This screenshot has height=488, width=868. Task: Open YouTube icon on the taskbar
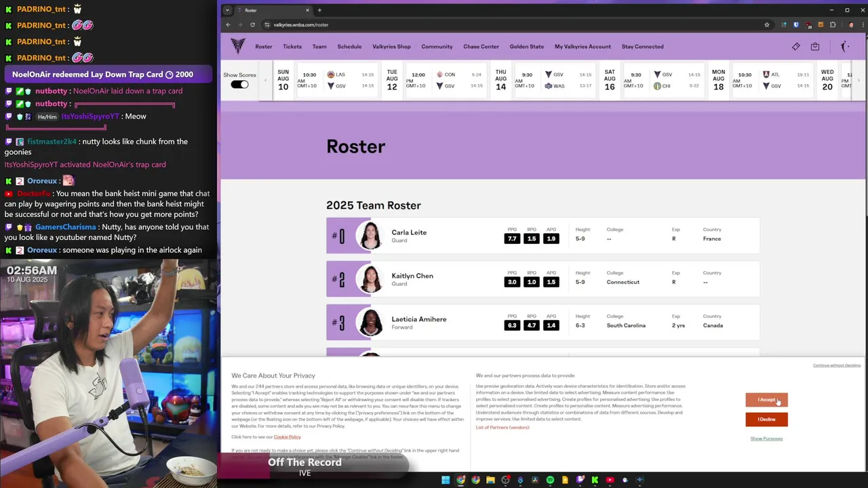610,480
